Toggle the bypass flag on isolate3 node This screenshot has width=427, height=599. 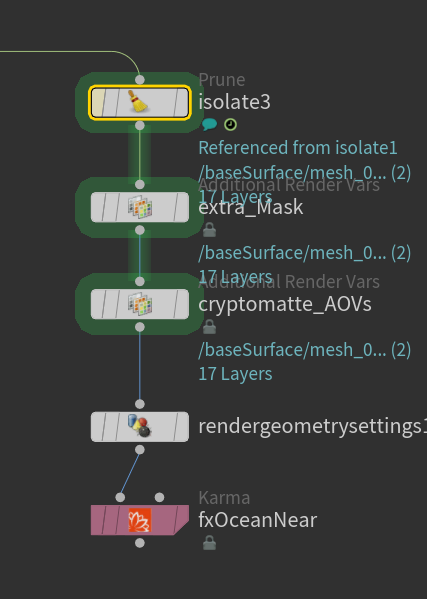(97, 102)
